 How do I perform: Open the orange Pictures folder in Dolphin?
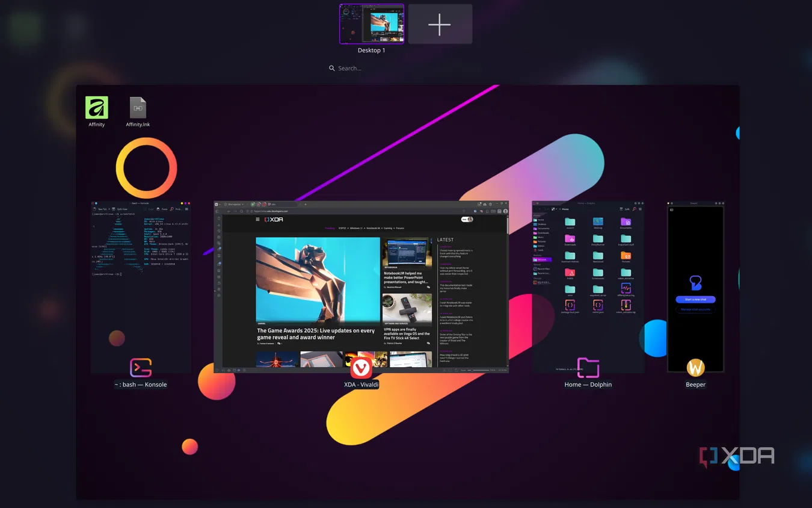[x=626, y=258]
